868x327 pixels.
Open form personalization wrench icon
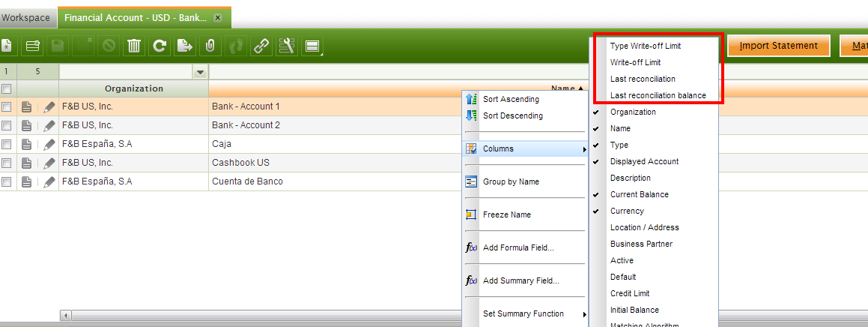point(286,46)
